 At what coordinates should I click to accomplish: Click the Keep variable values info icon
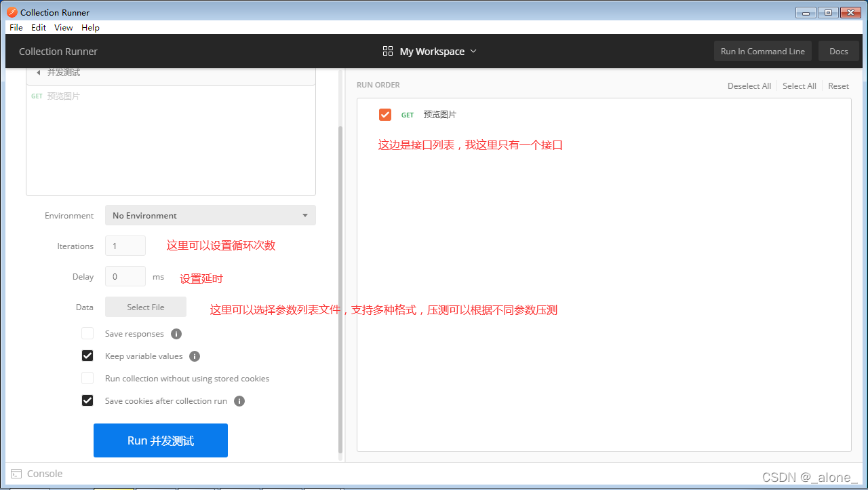coord(195,356)
